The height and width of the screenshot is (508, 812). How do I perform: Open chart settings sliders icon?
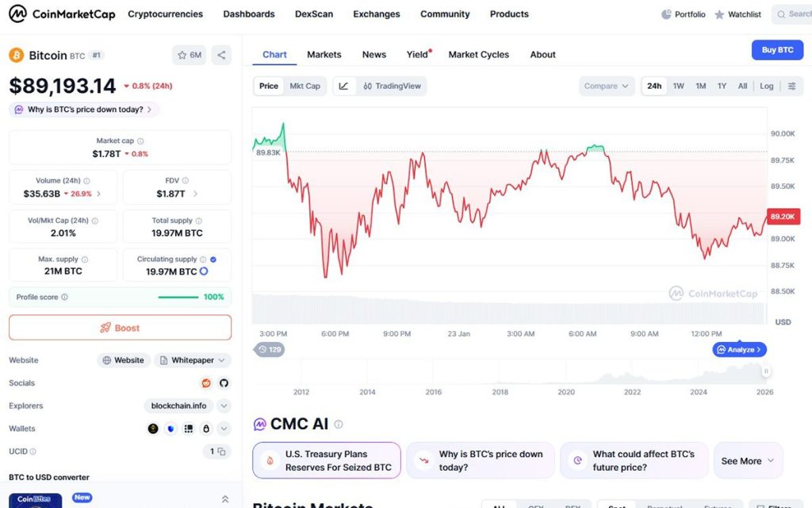tap(791, 87)
